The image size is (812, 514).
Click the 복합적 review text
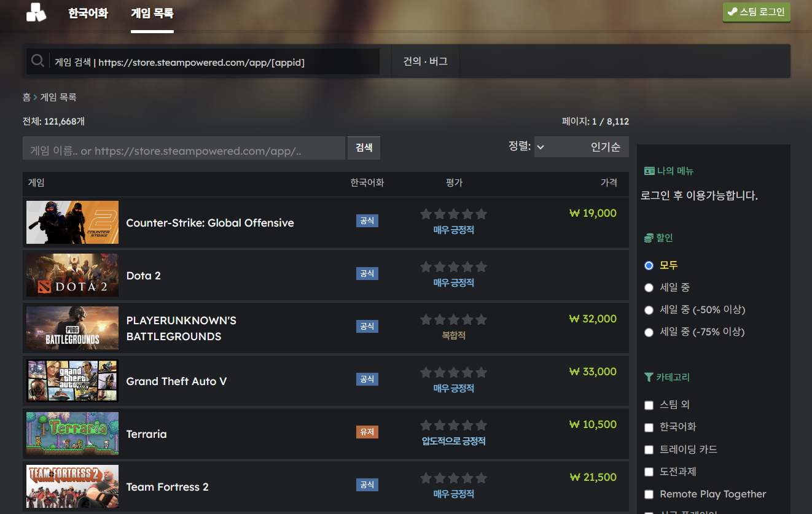pyautogui.click(x=453, y=335)
